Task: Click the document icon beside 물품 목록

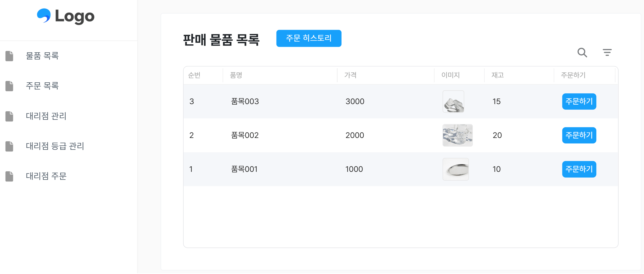Action: coord(9,56)
